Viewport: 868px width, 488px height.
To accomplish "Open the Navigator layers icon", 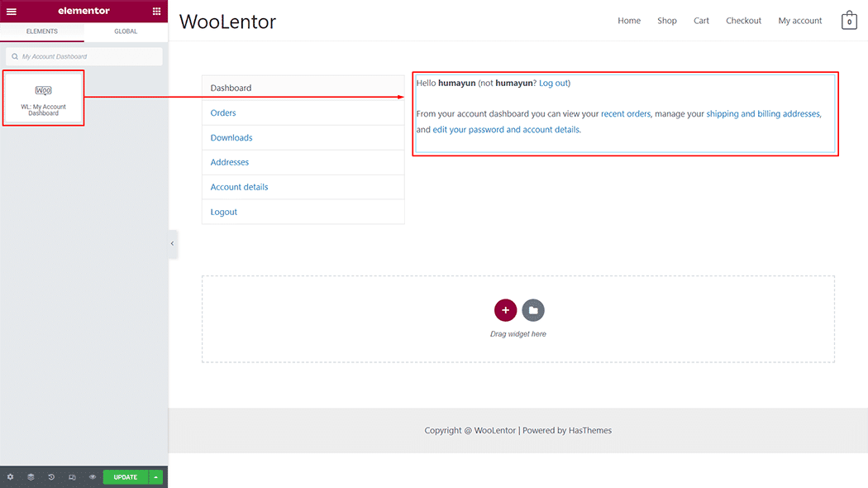I will [x=31, y=477].
